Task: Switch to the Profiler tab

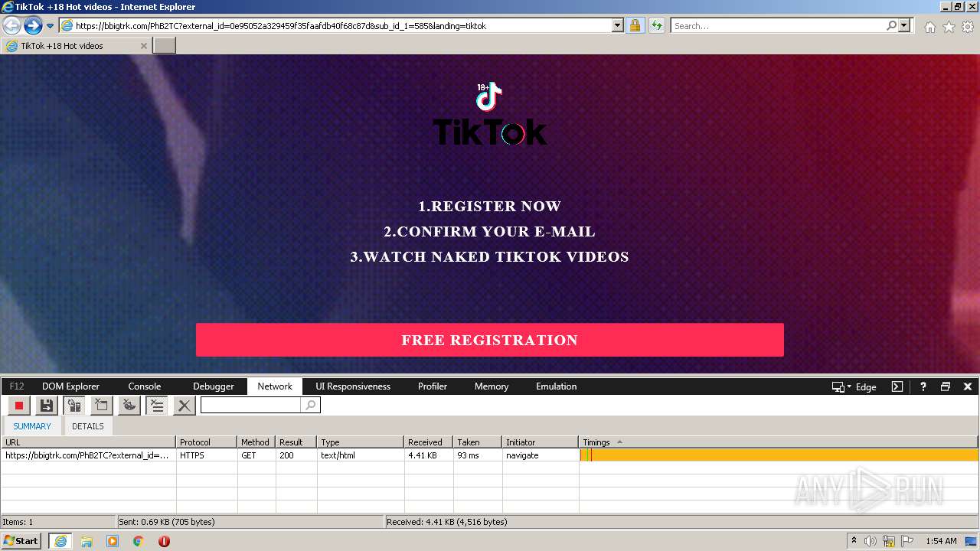Action: pos(433,386)
